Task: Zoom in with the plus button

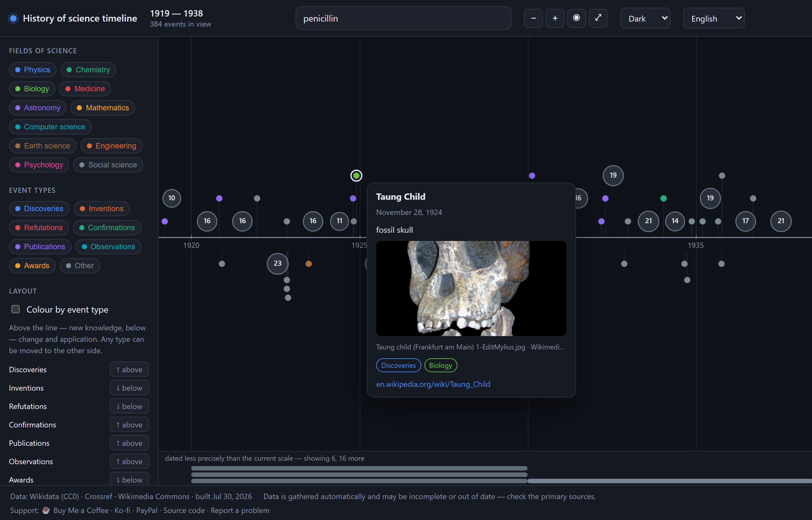Action: tap(555, 18)
